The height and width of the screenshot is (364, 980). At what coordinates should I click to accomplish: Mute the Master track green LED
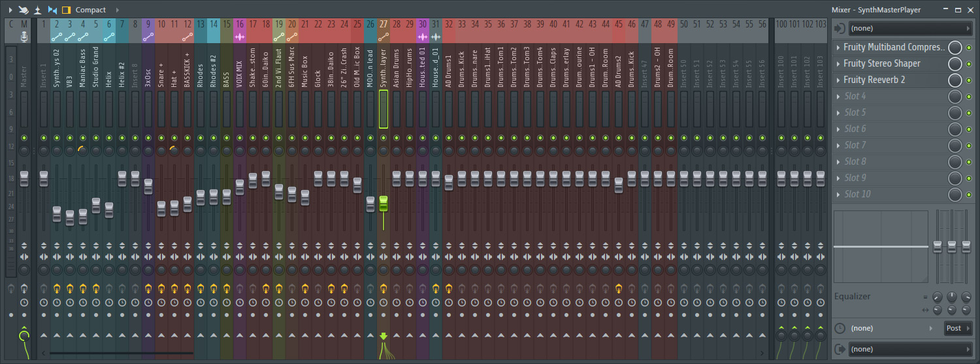24,138
